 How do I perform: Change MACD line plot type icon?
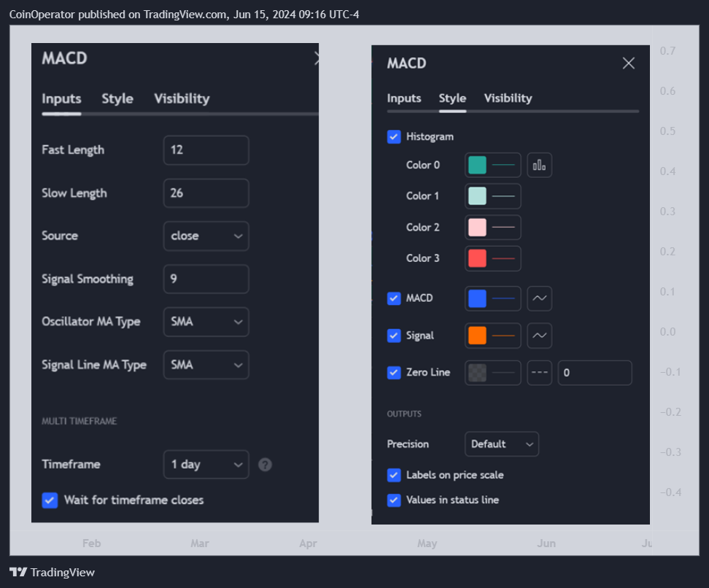[540, 298]
